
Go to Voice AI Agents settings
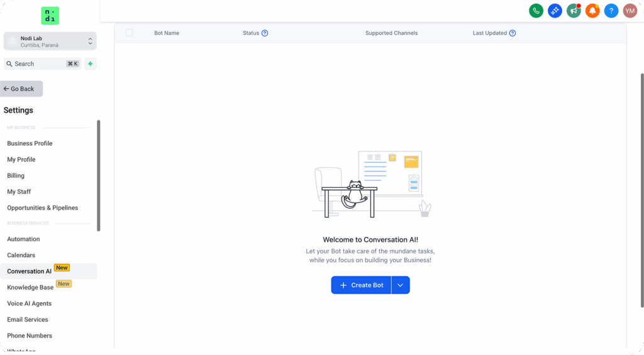click(x=29, y=303)
